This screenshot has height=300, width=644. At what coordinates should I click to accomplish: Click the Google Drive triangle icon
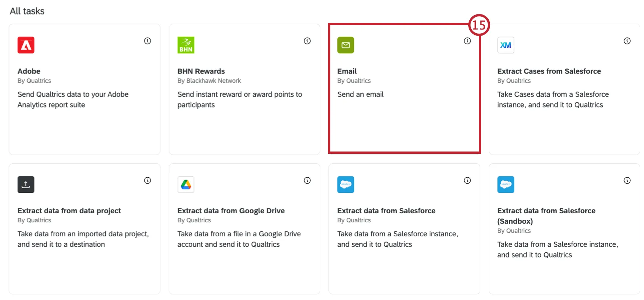coord(186,184)
